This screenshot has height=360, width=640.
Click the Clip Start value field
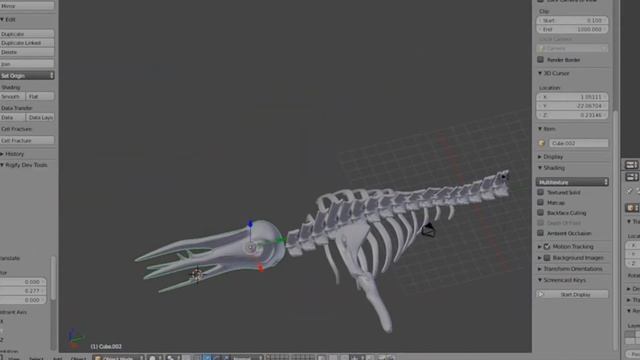pos(572,20)
